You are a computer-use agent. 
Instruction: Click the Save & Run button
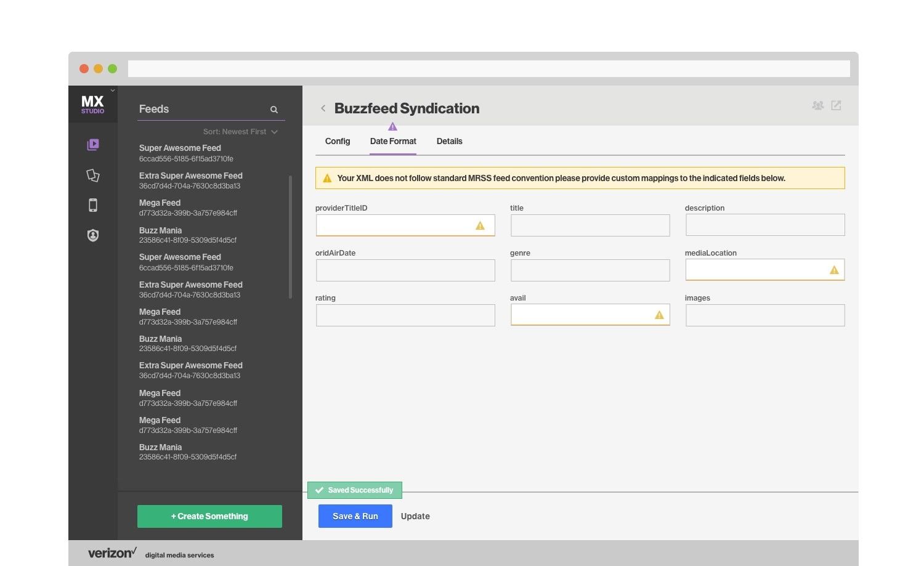[355, 516]
